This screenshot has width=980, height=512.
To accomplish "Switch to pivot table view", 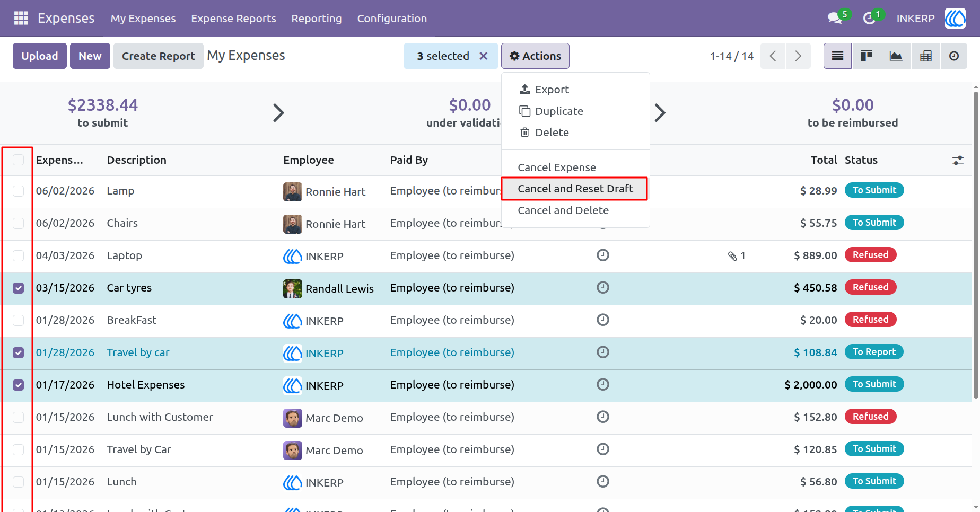I will coord(926,56).
